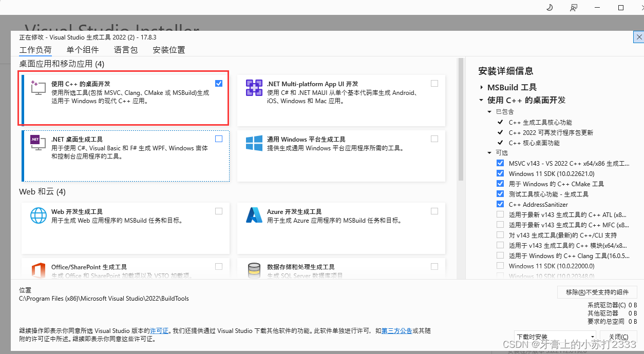Collapse the 可选 section
Viewport: 644px width, 354px height.
[489, 153]
